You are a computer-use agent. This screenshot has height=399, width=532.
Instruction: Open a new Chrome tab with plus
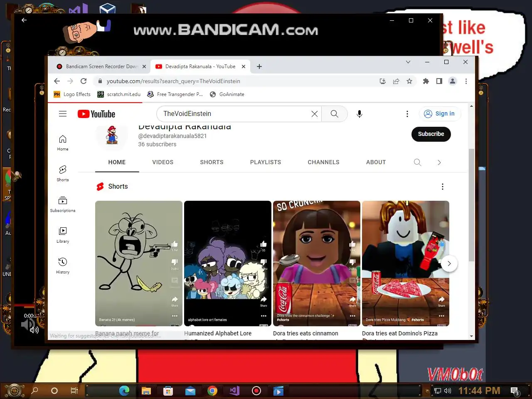coord(259,66)
